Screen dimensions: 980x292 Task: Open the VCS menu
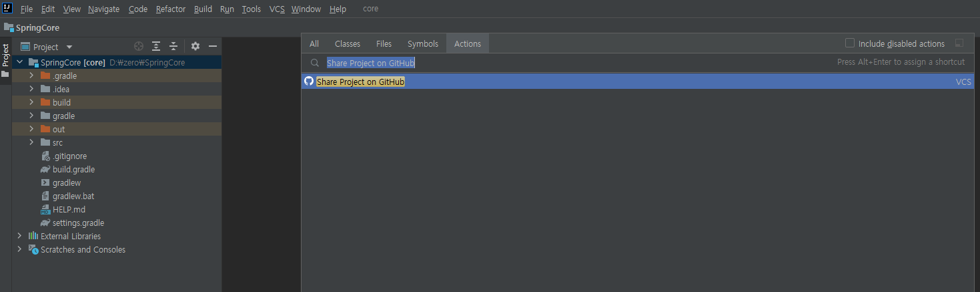tap(277, 9)
